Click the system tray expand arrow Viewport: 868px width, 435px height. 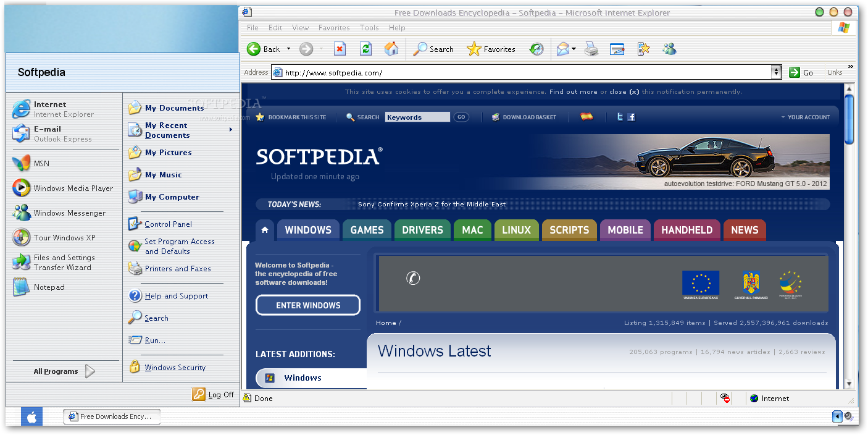pyautogui.click(x=837, y=416)
